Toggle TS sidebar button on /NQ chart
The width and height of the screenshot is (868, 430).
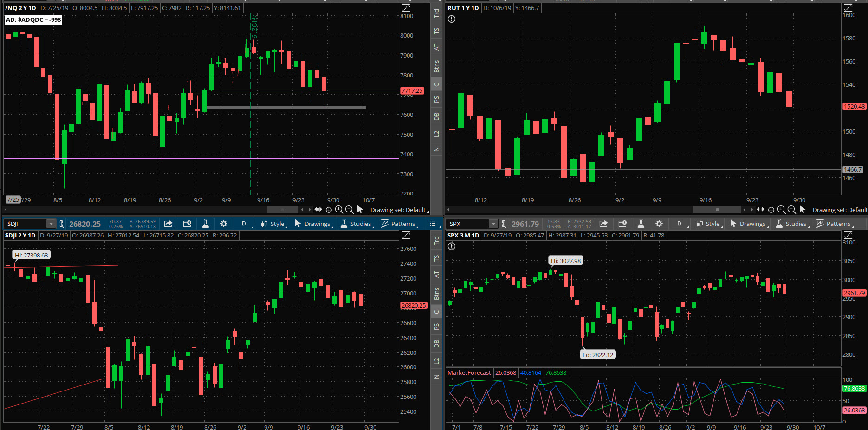pos(436,31)
